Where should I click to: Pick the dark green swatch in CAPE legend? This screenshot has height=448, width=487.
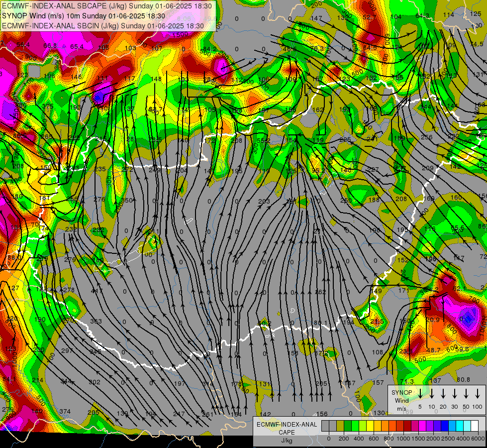coord(348,426)
